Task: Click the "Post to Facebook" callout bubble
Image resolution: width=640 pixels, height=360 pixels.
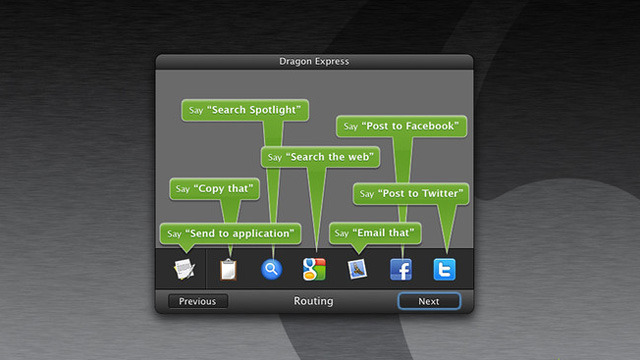Action: point(402,126)
